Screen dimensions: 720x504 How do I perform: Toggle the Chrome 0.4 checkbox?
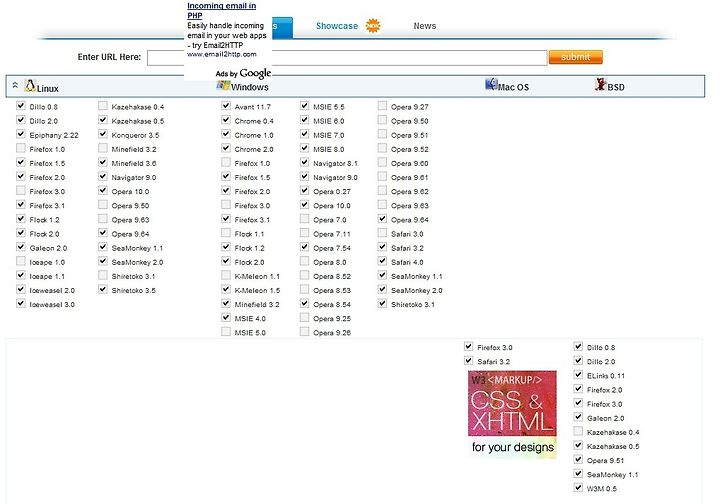[x=226, y=120]
